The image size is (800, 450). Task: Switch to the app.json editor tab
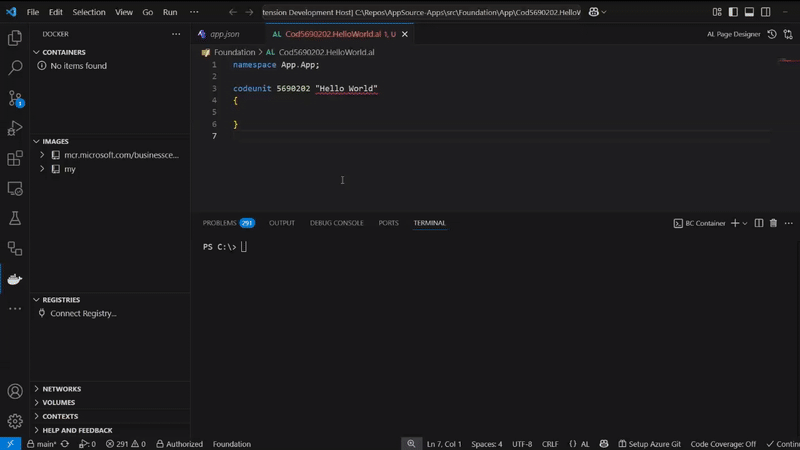pyautogui.click(x=226, y=34)
